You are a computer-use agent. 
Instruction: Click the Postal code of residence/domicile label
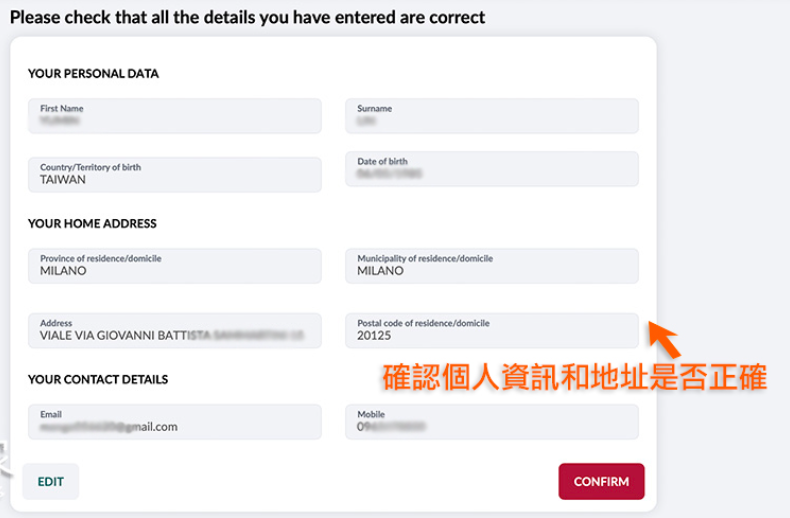point(423,323)
